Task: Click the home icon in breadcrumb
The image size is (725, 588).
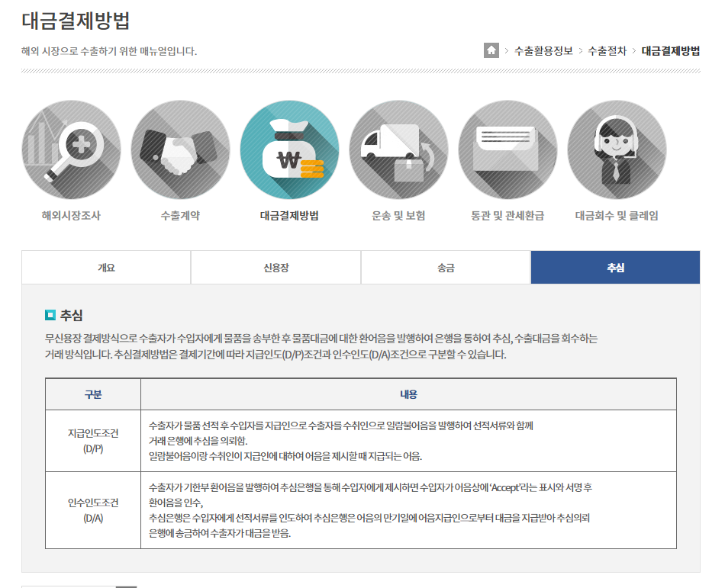Action: (x=491, y=50)
